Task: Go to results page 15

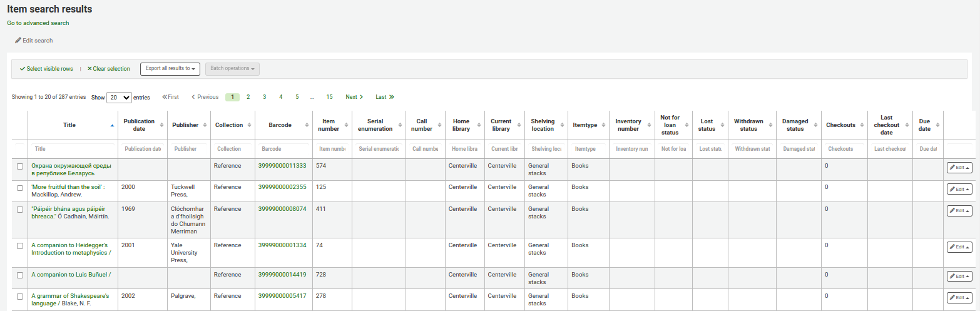Action: tap(329, 97)
